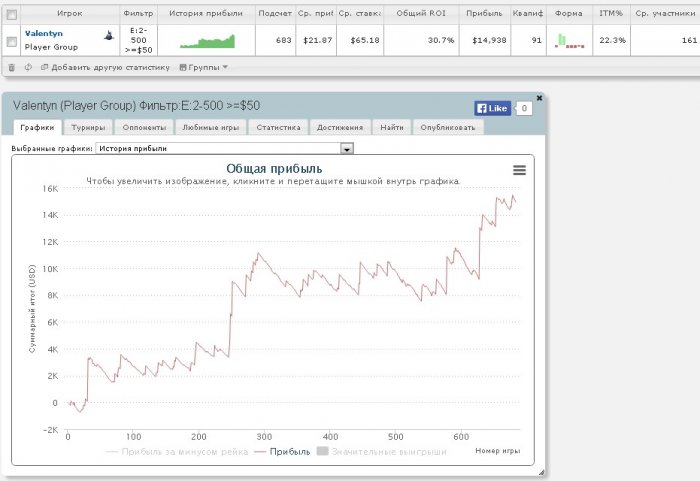Open the Группы dropdown menu
The image size is (700, 481).
[x=203, y=67]
